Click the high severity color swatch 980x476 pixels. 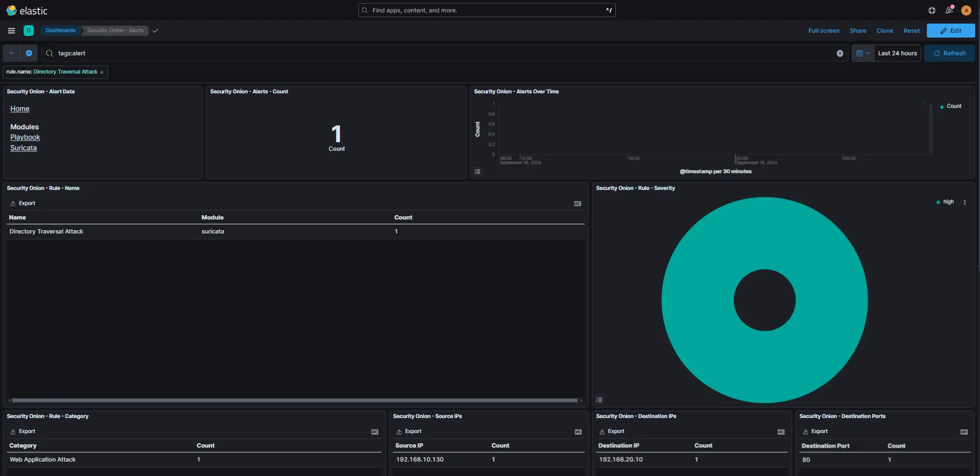click(x=938, y=202)
